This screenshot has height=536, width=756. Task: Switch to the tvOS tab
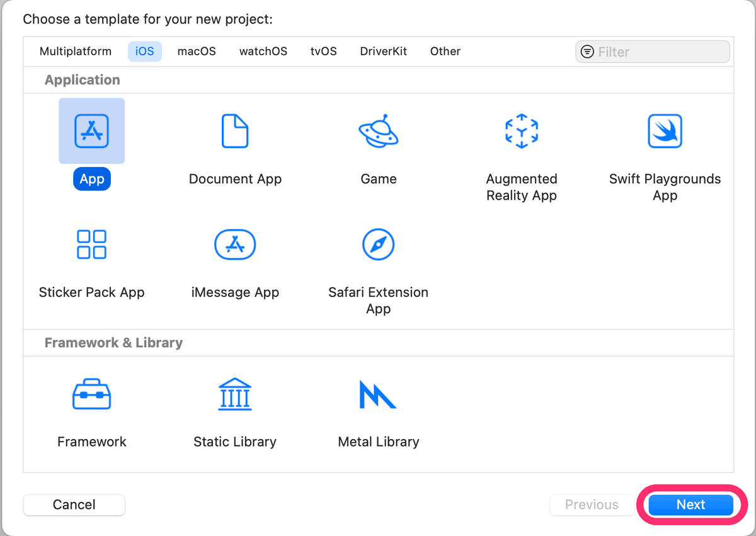pos(324,52)
